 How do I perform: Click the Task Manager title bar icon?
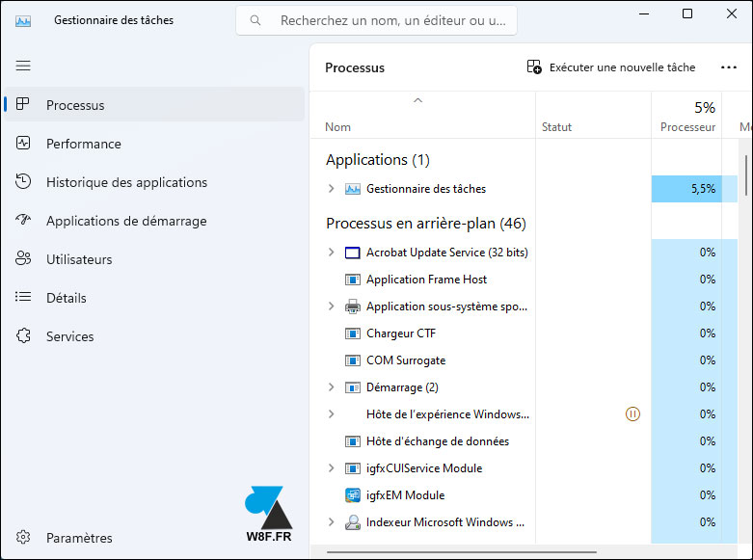pos(23,20)
